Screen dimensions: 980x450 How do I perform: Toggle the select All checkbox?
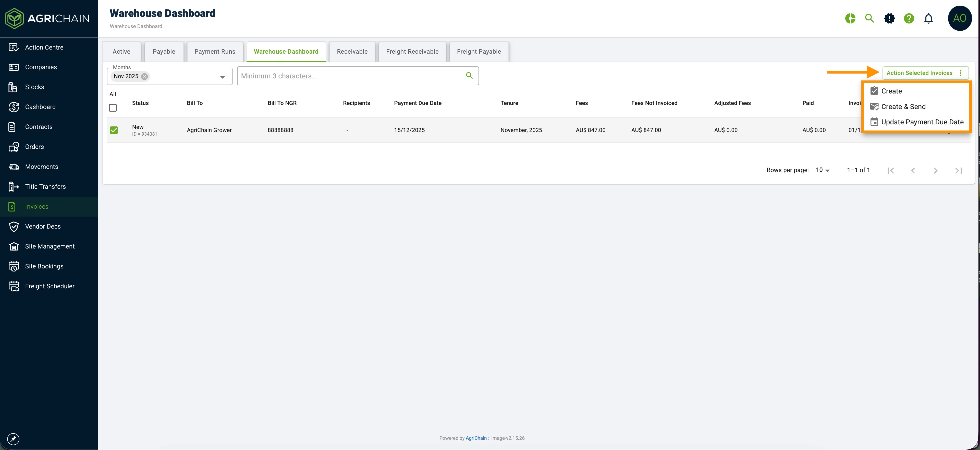pyautogui.click(x=113, y=108)
